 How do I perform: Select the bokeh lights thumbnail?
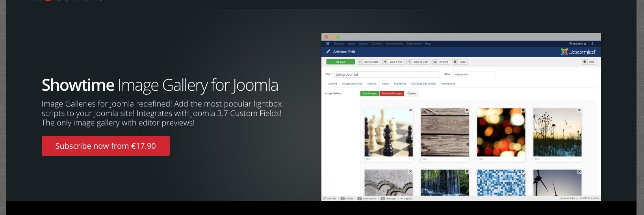pos(501,132)
